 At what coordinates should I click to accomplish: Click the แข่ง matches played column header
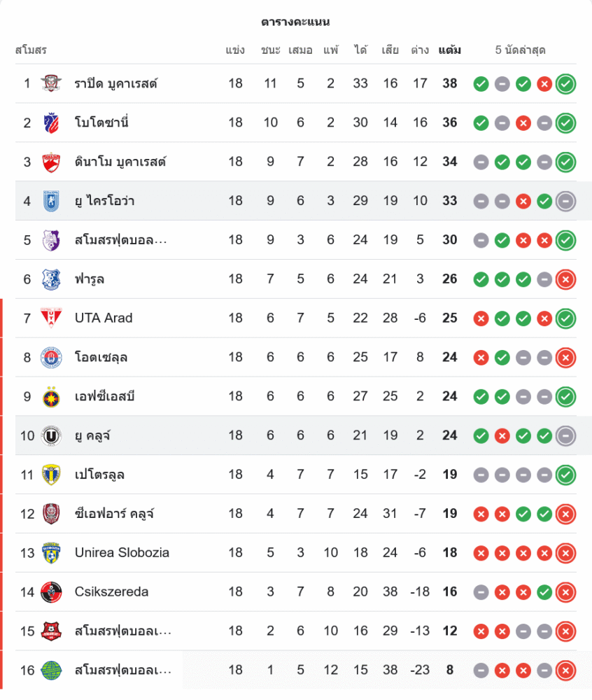click(235, 50)
